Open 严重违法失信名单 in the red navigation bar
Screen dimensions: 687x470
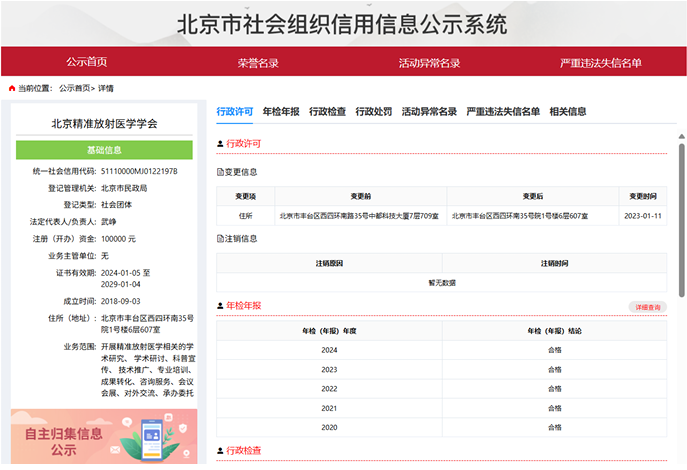601,62
